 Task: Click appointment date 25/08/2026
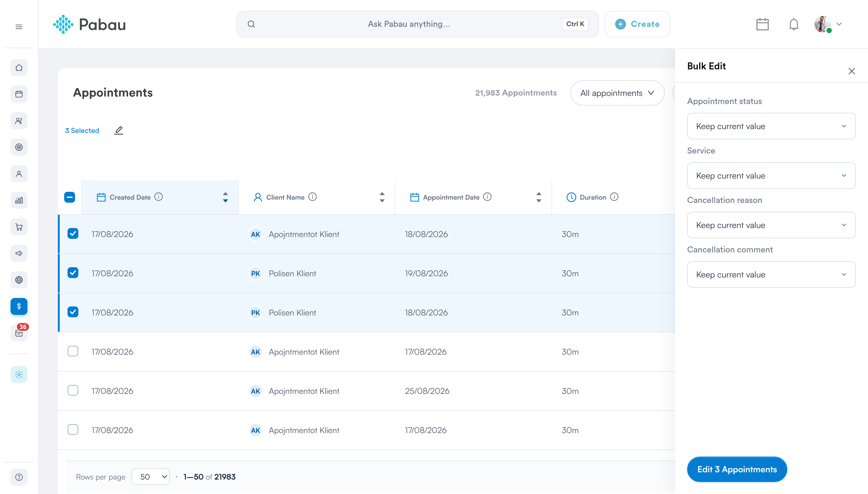(427, 391)
